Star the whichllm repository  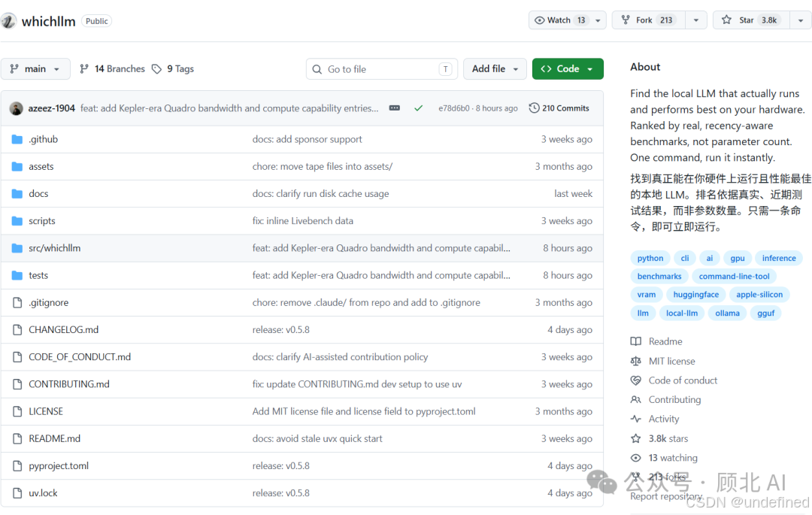coord(751,20)
